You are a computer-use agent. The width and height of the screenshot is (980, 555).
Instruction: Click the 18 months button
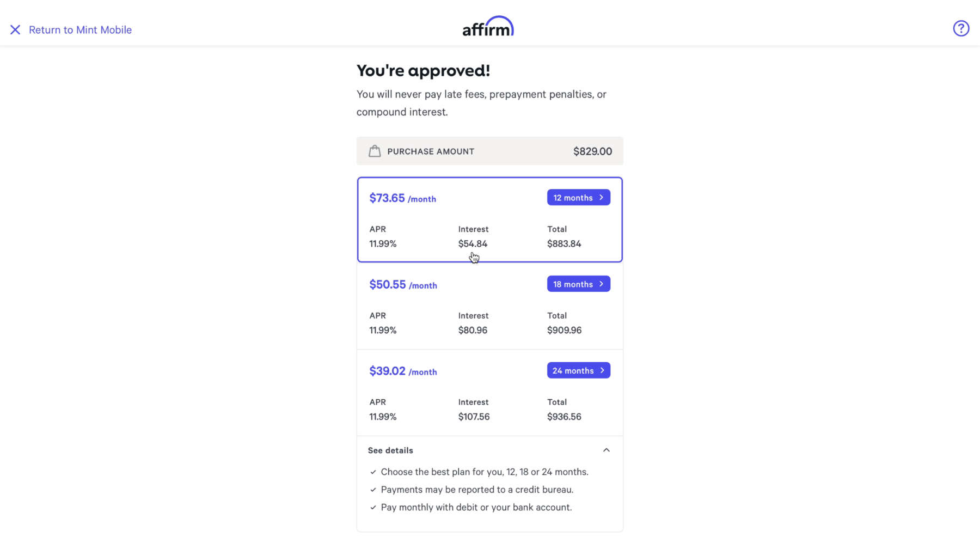[x=578, y=284]
